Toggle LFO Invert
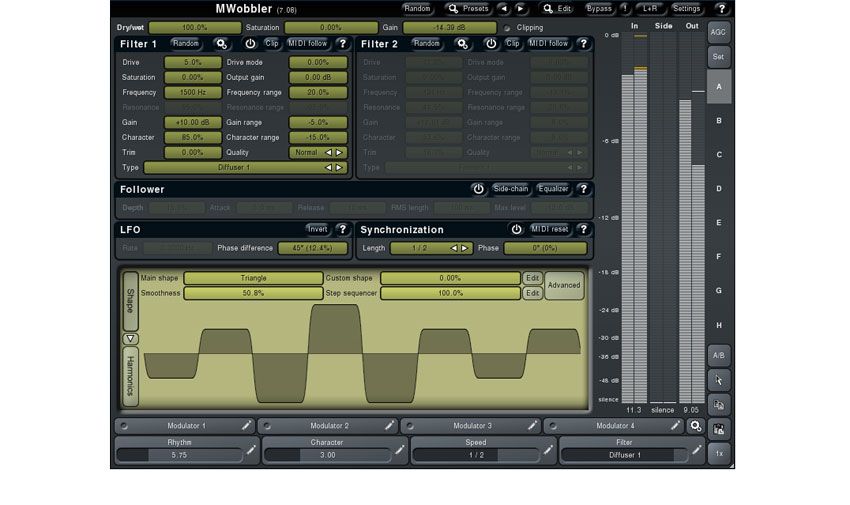 click(317, 229)
